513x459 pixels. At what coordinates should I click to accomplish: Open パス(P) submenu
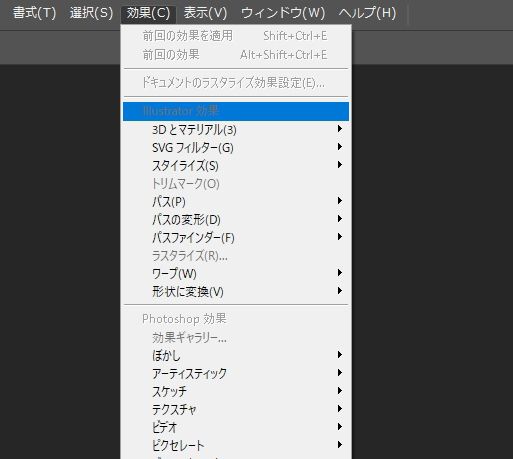(x=236, y=201)
